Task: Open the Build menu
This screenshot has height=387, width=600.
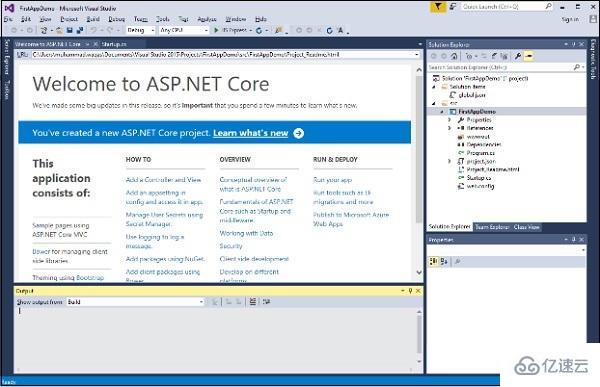Action: pyautogui.click(x=93, y=19)
